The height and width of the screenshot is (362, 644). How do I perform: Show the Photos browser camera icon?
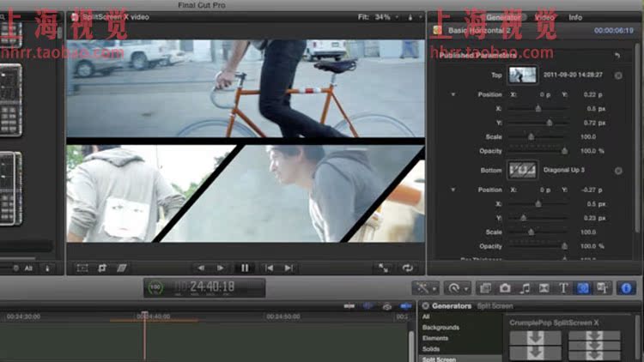[505, 288]
